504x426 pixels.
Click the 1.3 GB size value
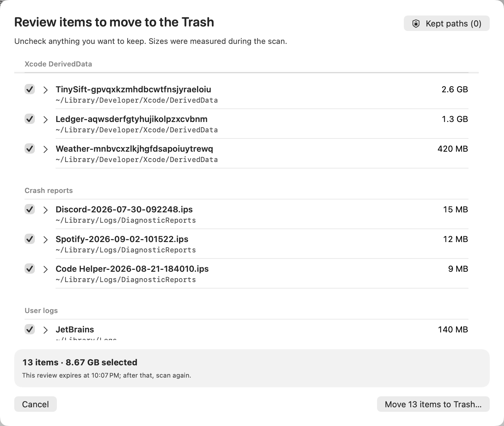click(455, 119)
